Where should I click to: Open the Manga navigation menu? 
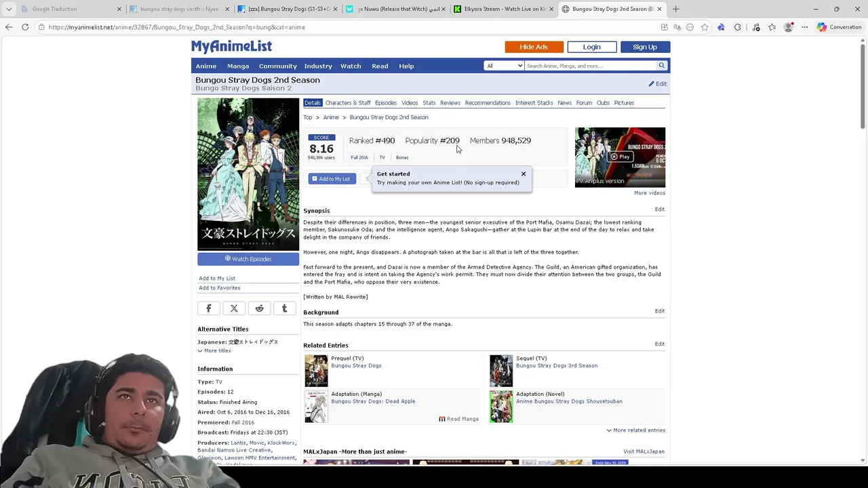(238, 66)
